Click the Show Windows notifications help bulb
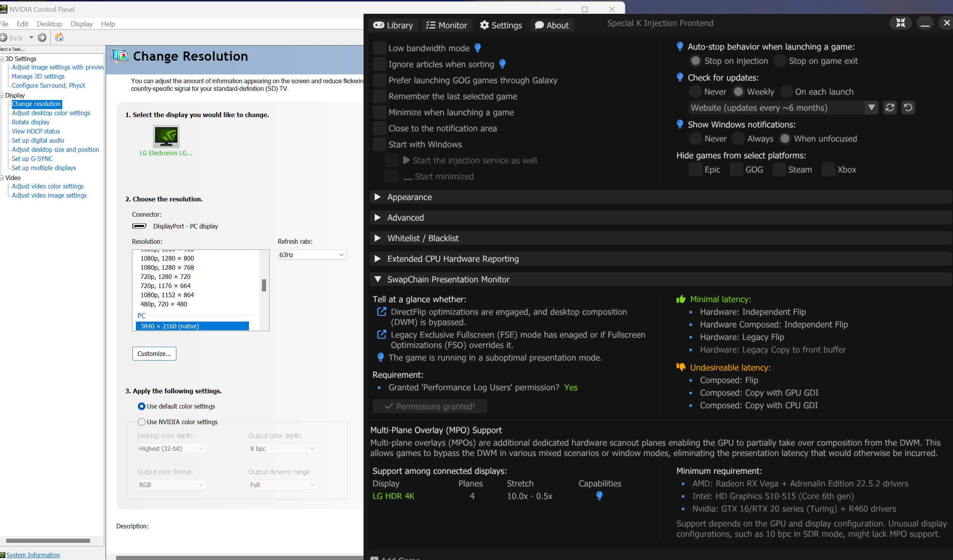953x560 pixels. 680,124
